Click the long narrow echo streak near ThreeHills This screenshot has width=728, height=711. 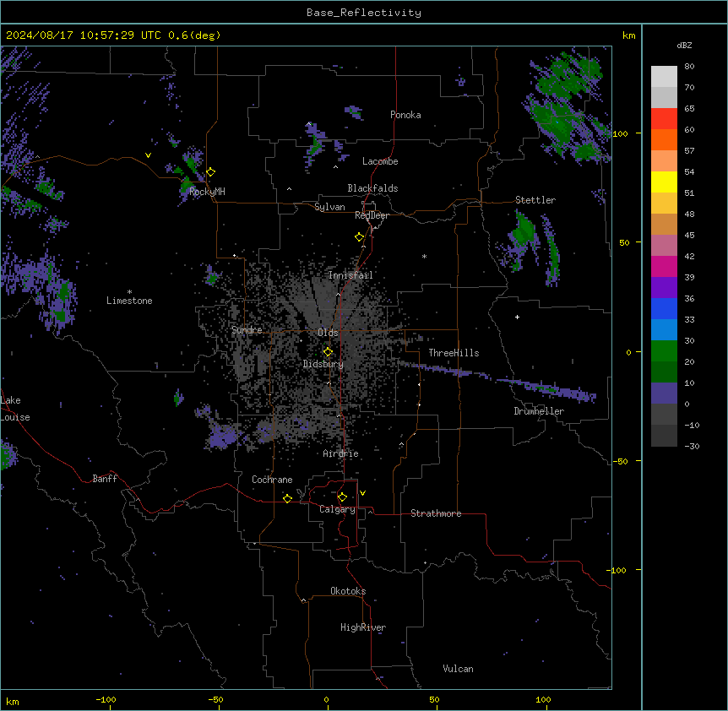click(497, 380)
